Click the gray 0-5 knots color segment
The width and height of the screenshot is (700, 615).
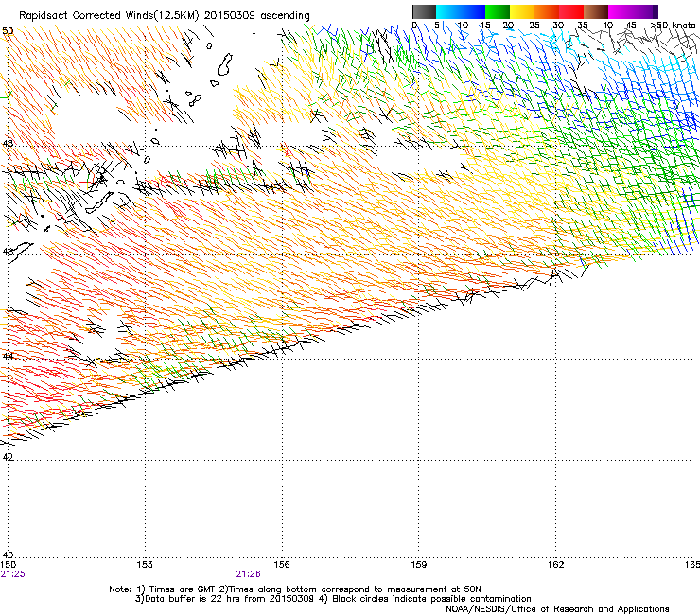424,11
